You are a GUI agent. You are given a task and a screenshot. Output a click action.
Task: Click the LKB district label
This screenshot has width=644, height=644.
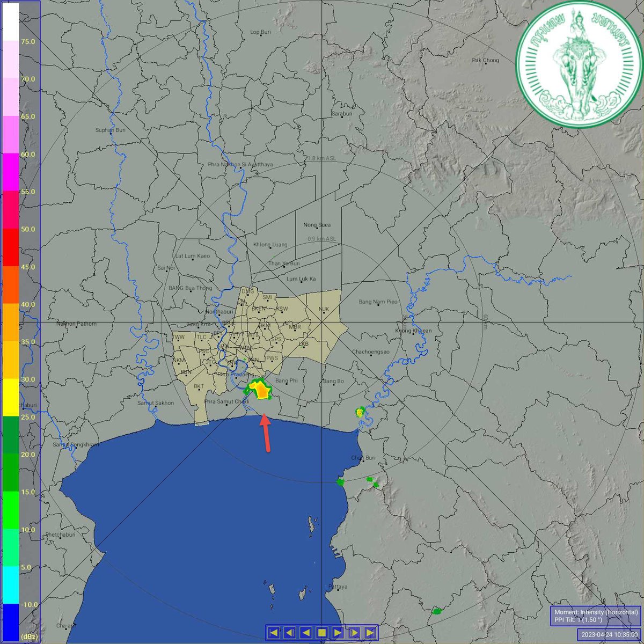(x=304, y=343)
